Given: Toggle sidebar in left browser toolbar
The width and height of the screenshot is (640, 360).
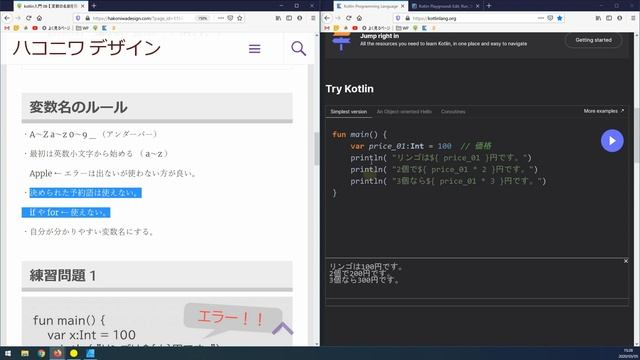Looking at the screenshot, I should tap(289, 18).
